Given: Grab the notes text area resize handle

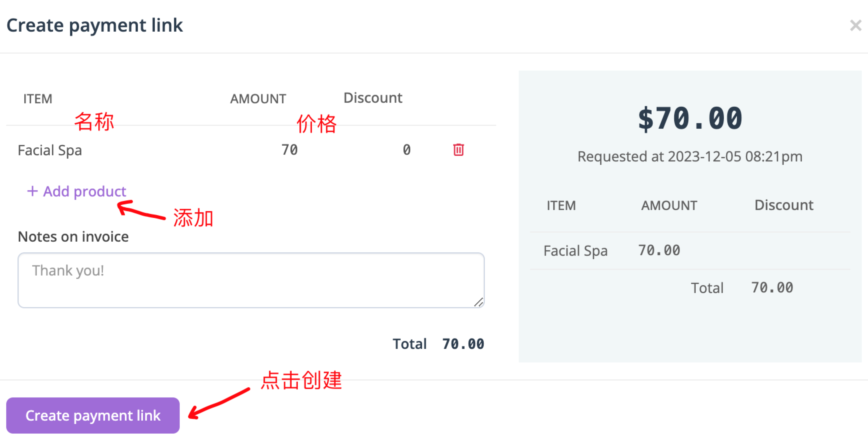Looking at the screenshot, I should [478, 302].
